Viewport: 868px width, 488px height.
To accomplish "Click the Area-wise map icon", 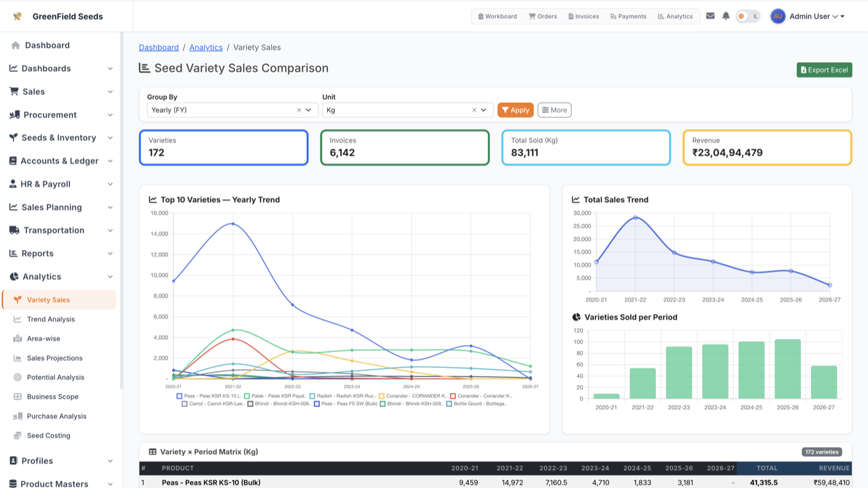I will 17,339.
